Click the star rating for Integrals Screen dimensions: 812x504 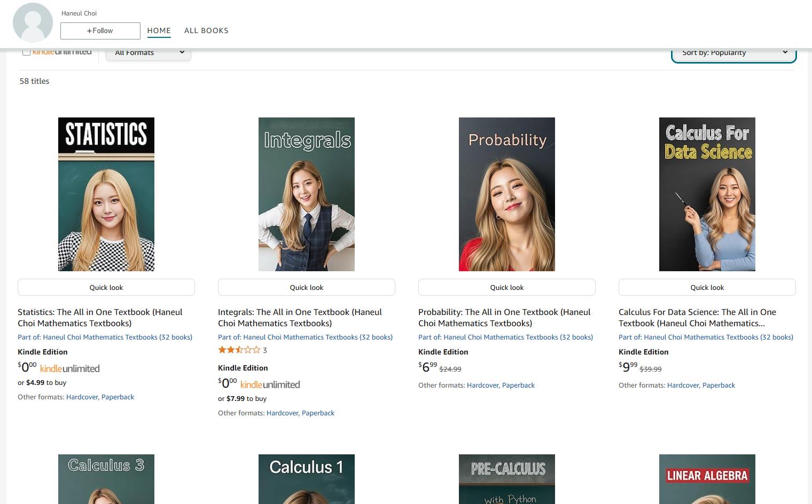[x=239, y=350]
